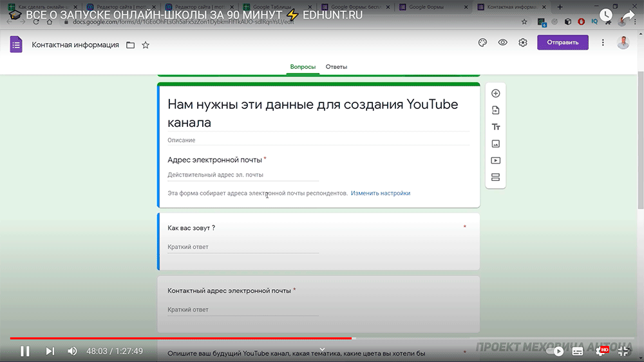Switch to Как сделать онлайн browser tab
This screenshot has width=644, height=362.
click(x=43, y=6)
